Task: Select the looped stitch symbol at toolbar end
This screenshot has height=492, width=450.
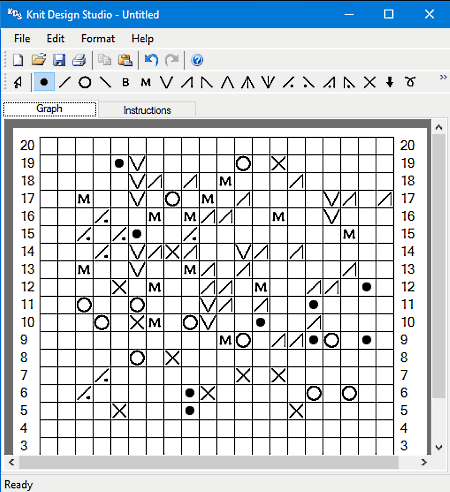Action: point(410,82)
